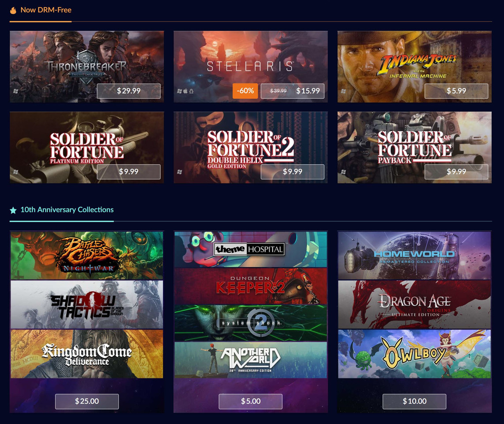The width and height of the screenshot is (504, 424).
Task: Buy Thronebreaker for $29.99
Action: point(128,91)
